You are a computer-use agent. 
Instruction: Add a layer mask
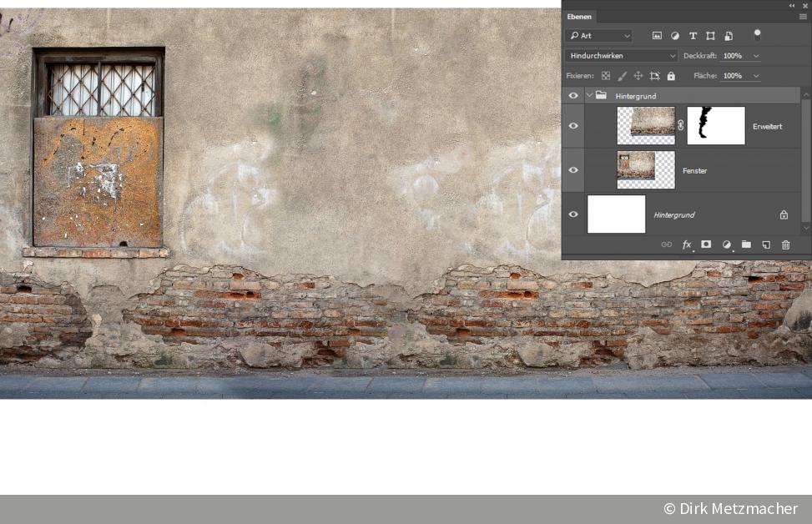(x=706, y=244)
